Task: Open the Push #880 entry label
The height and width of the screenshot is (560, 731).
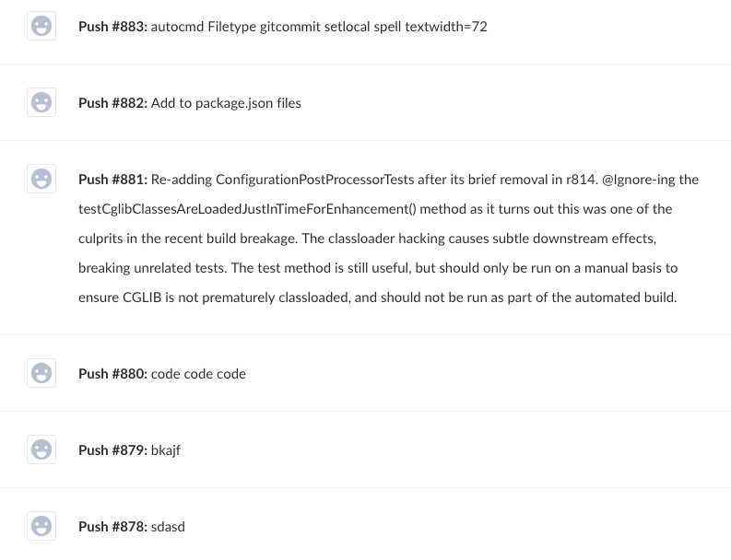Action: pos(112,374)
